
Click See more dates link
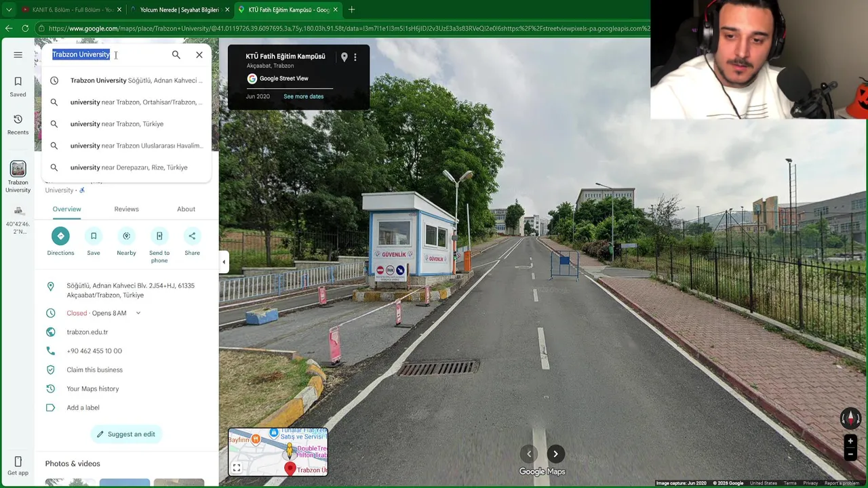tap(303, 96)
